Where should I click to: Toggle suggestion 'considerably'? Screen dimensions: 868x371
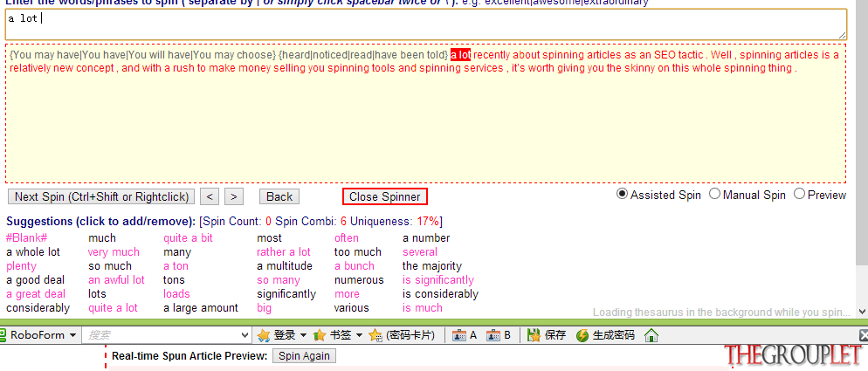click(x=38, y=308)
